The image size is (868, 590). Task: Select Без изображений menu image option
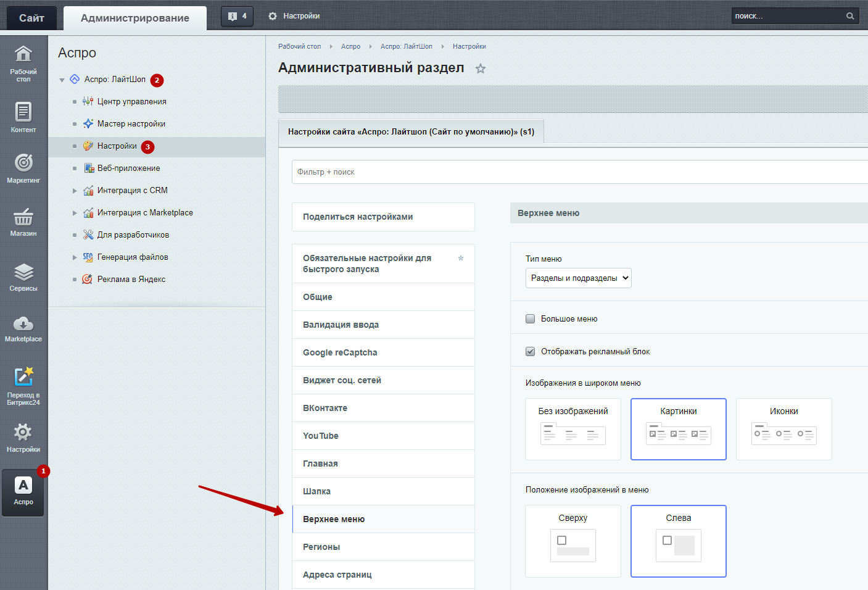pos(573,429)
